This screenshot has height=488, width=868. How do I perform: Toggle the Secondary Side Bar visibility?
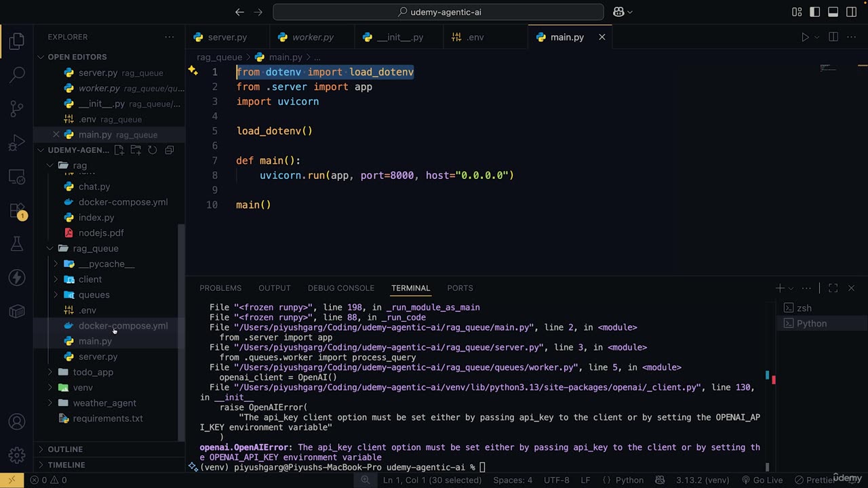click(851, 12)
